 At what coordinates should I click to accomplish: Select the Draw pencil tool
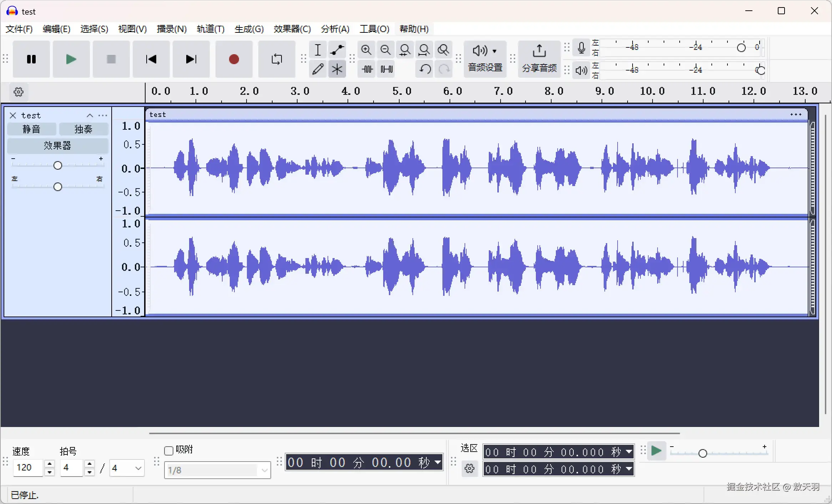[x=318, y=69]
